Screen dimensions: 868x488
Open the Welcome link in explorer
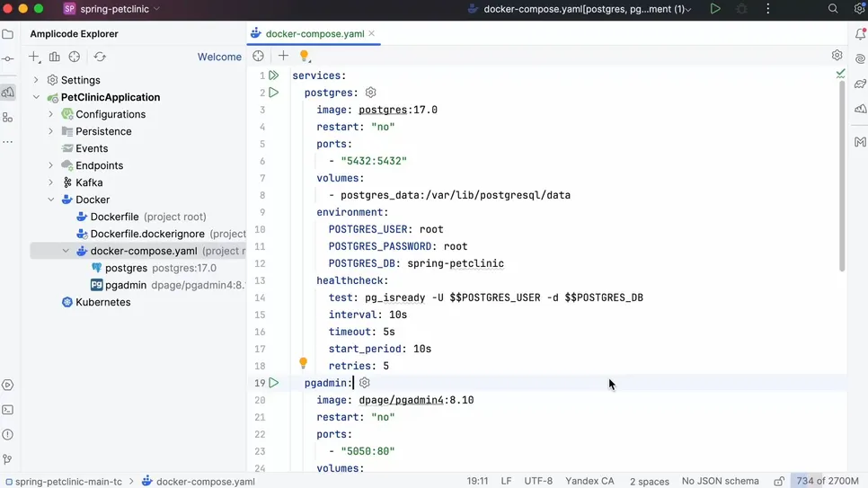point(219,57)
